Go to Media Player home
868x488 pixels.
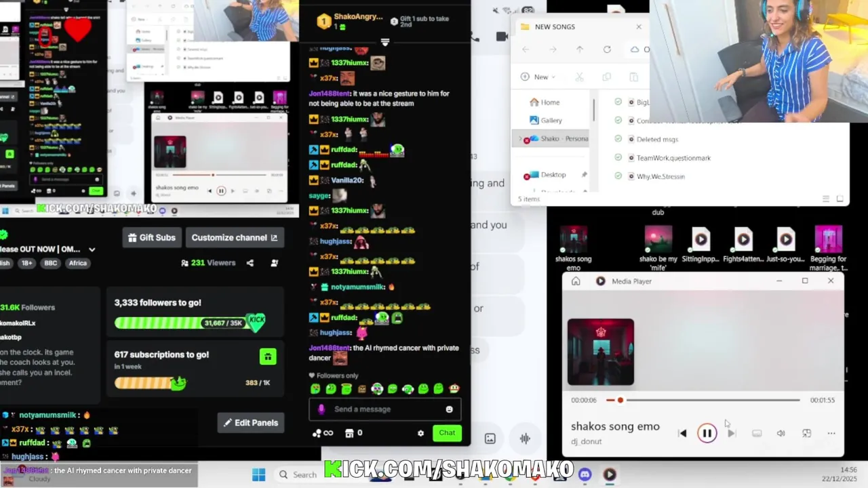(x=576, y=281)
